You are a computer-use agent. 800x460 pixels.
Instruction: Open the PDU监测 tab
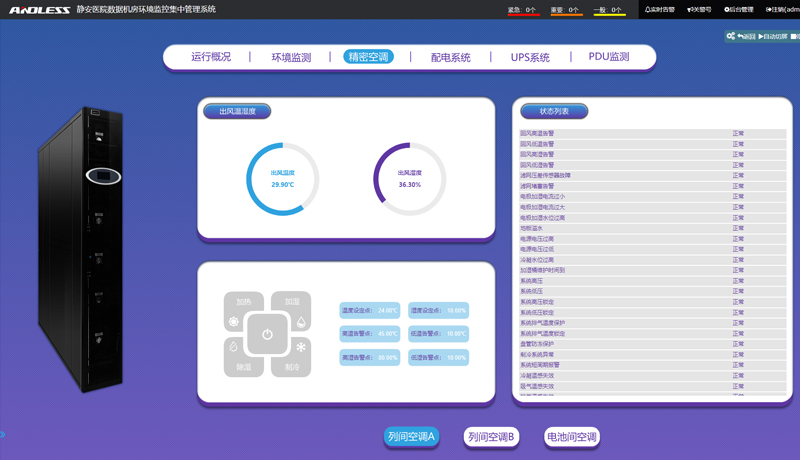609,57
